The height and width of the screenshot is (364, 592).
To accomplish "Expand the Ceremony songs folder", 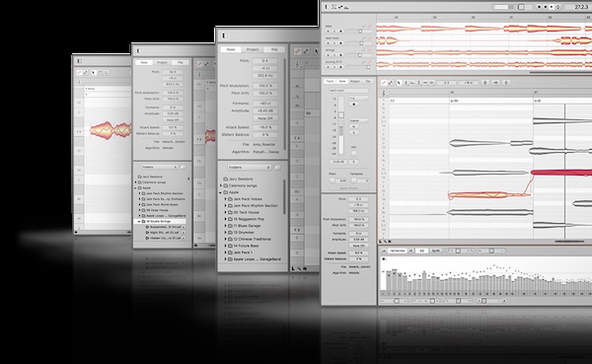I will point(221,185).
